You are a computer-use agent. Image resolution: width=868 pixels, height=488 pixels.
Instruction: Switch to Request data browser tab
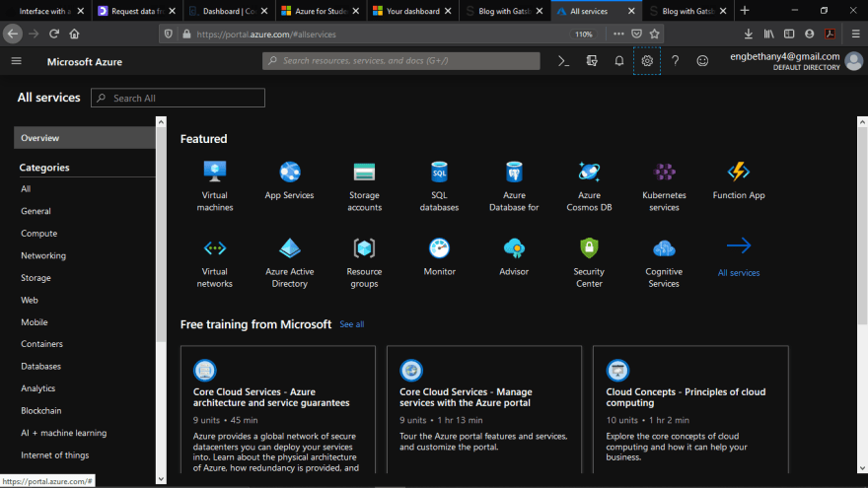[137, 11]
